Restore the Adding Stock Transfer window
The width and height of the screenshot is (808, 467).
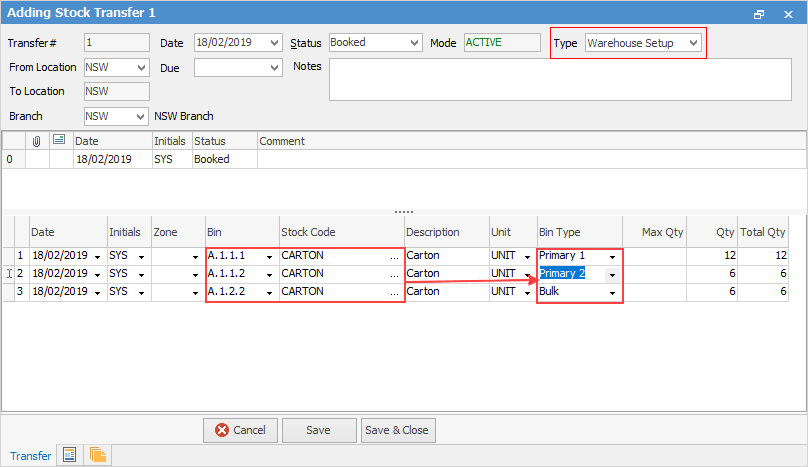tap(759, 14)
